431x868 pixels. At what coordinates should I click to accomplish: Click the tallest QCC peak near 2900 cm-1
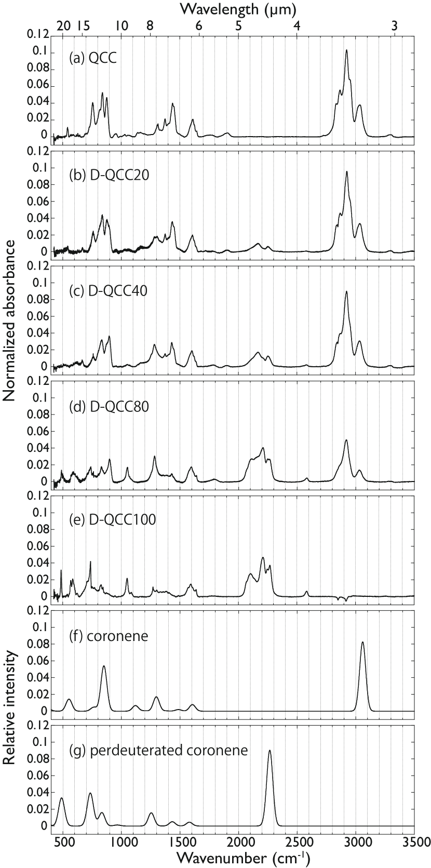click(x=346, y=50)
